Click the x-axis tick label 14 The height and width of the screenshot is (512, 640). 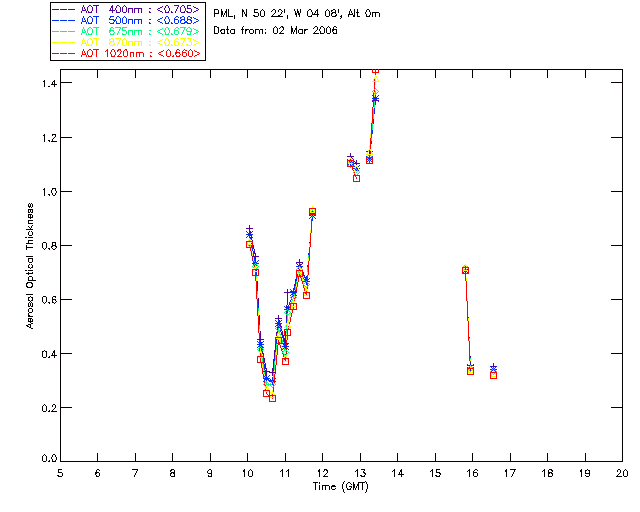[x=398, y=474]
